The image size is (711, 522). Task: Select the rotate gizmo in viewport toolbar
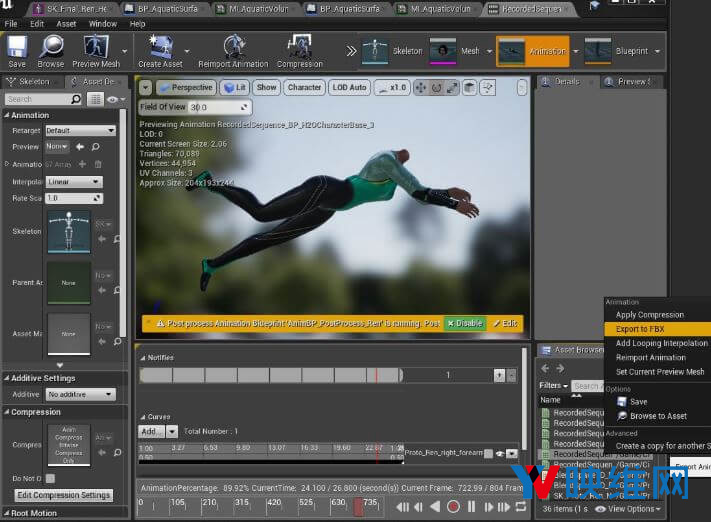(x=436, y=88)
